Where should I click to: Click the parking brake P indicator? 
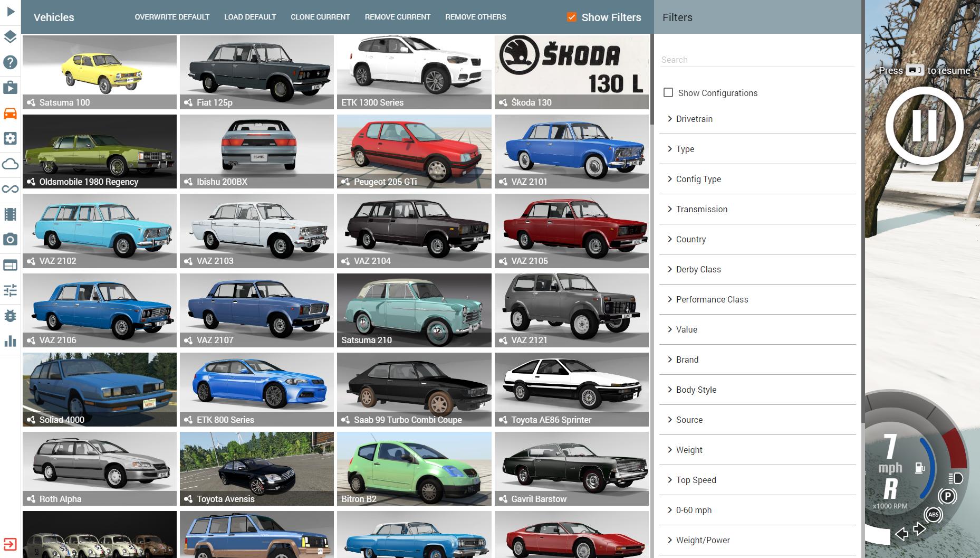(947, 496)
